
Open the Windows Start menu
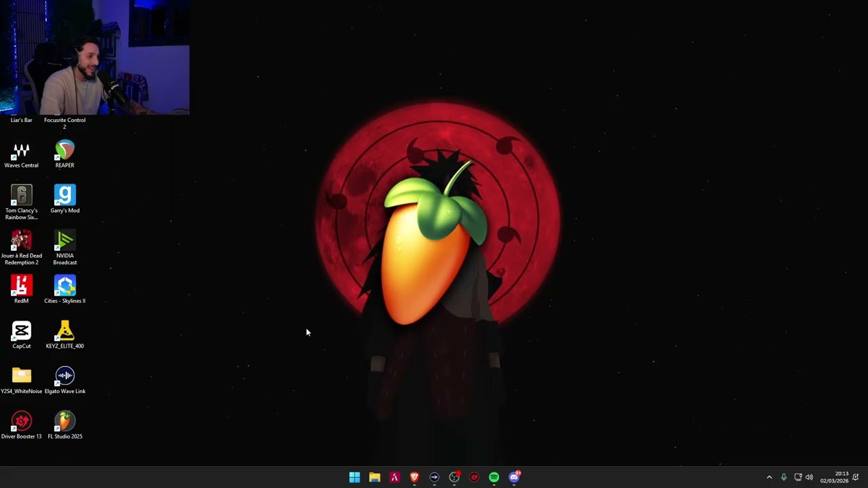coord(355,477)
